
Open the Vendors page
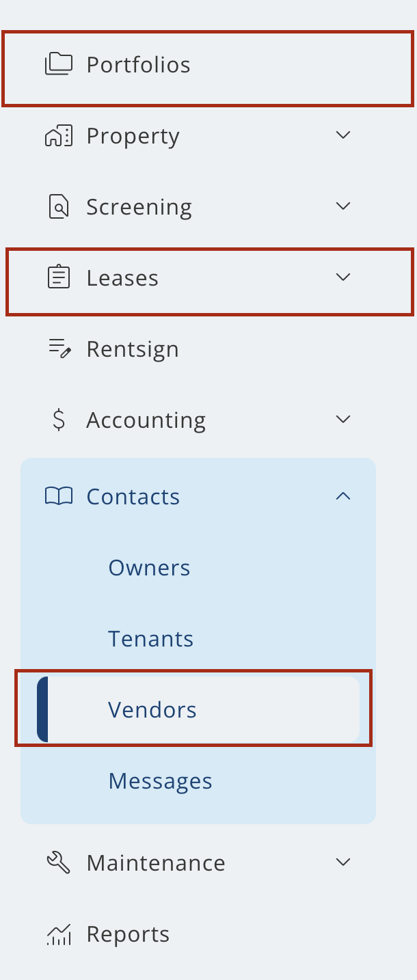click(x=152, y=709)
